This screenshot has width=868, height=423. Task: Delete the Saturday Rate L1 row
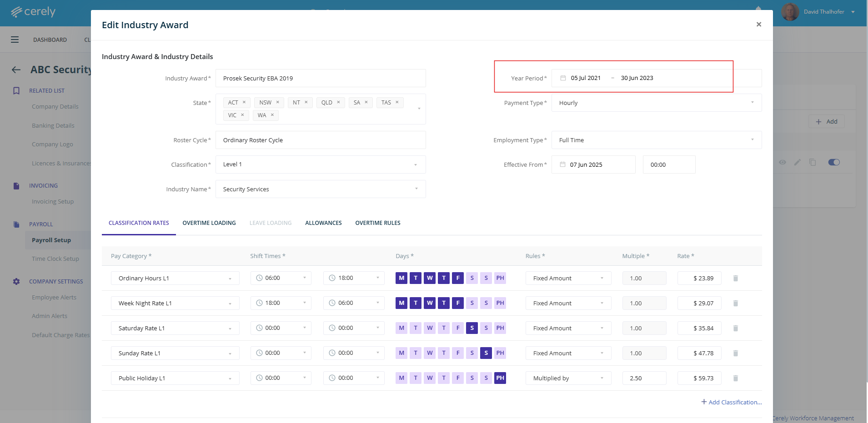[x=735, y=328]
